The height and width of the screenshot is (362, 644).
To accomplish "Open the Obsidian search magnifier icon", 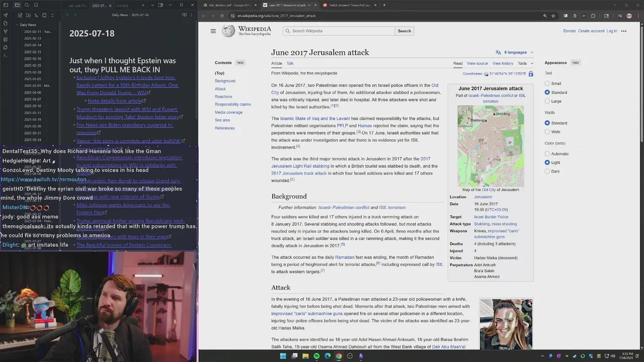I will (x=27, y=5).
